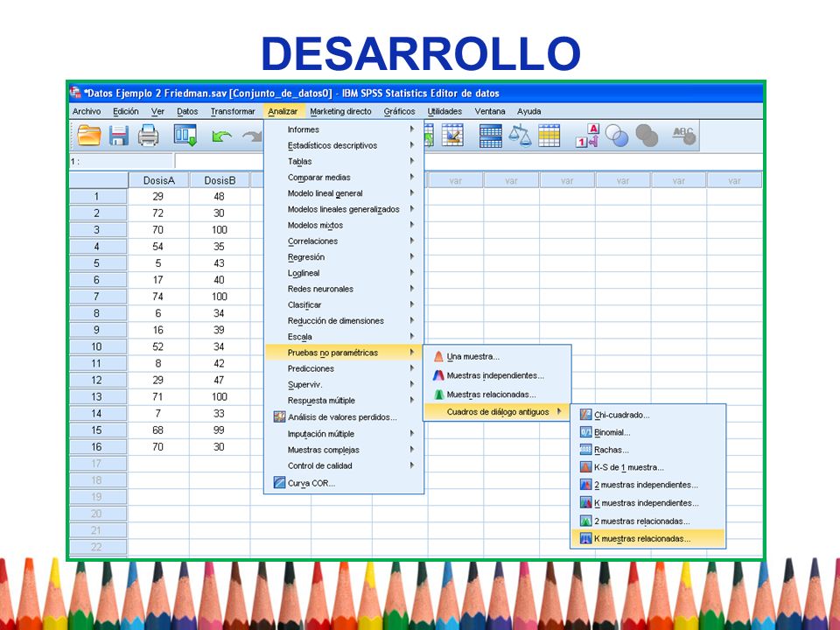This screenshot has width=840, height=630.
Task: Click the Split File toolbar icon
Action: [x=491, y=136]
